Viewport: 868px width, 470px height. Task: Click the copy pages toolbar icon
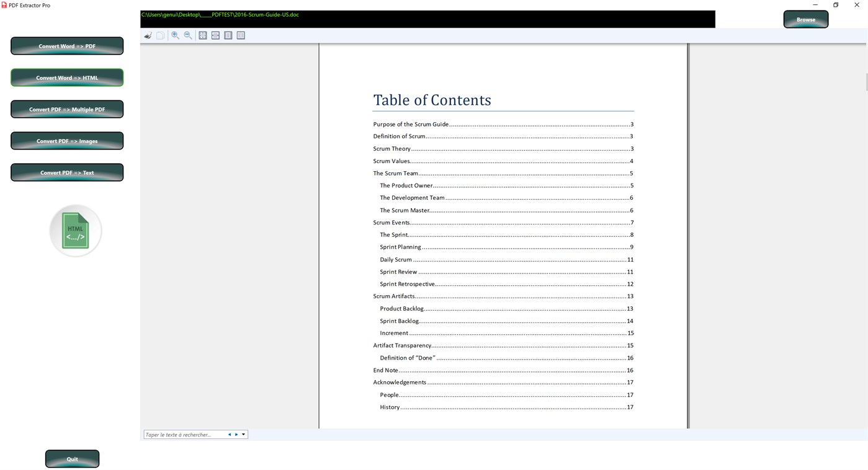coord(160,35)
